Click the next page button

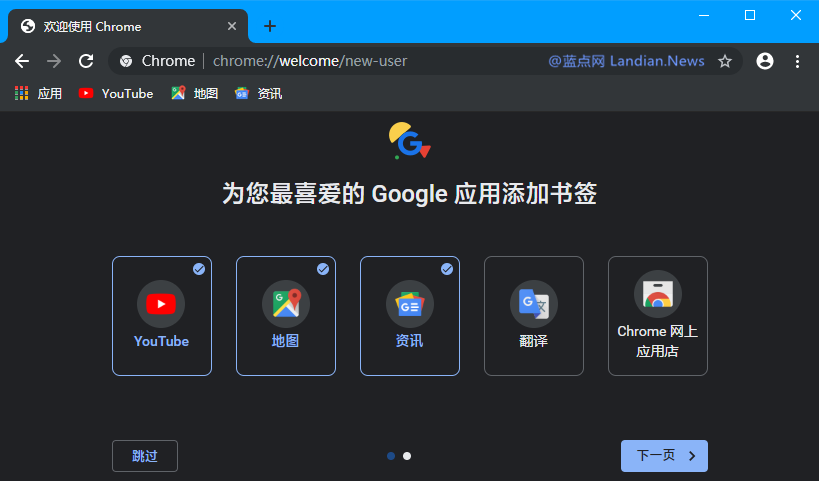pyautogui.click(x=664, y=456)
